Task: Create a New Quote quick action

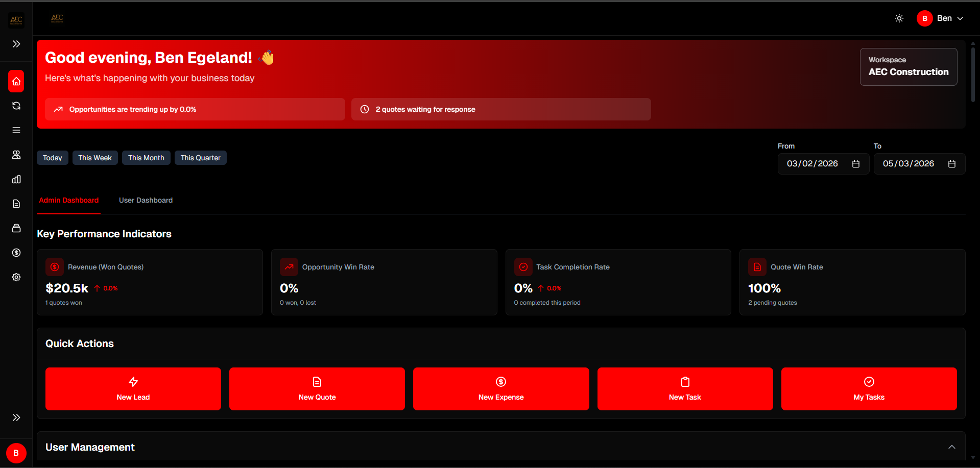Action: point(317,389)
